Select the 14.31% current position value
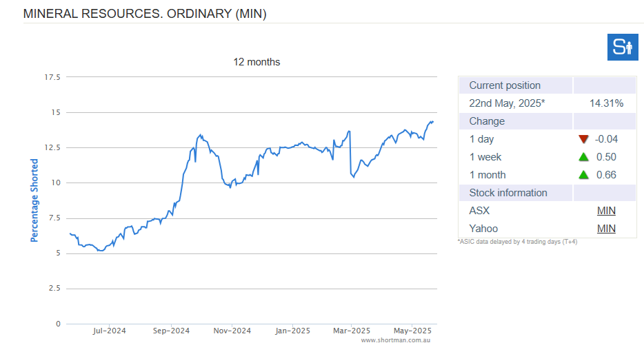The width and height of the screenshot is (644, 354). pyautogui.click(x=606, y=103)
